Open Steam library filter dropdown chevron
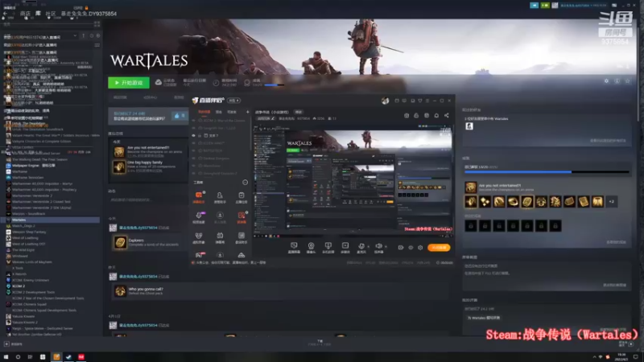 point(75,35)
